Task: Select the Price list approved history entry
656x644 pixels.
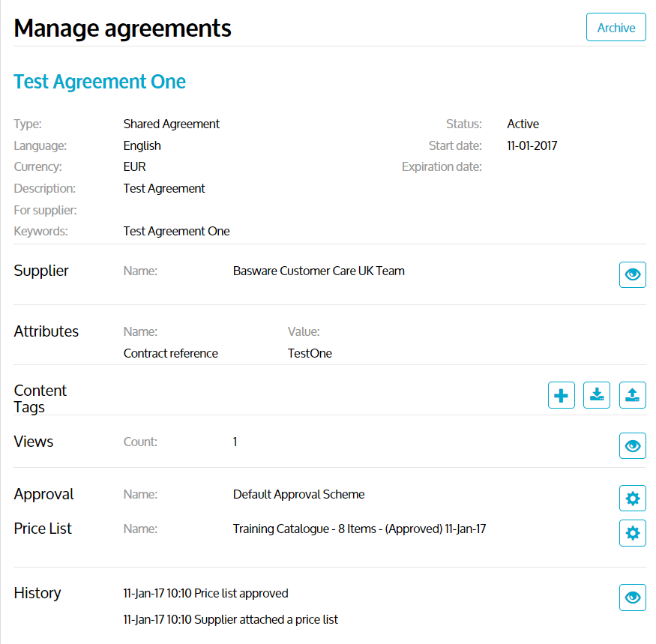Action: point(205,594)
